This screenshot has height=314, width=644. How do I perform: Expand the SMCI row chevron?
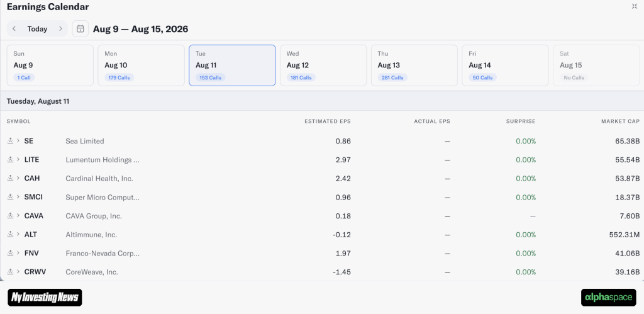pos(18,197)
